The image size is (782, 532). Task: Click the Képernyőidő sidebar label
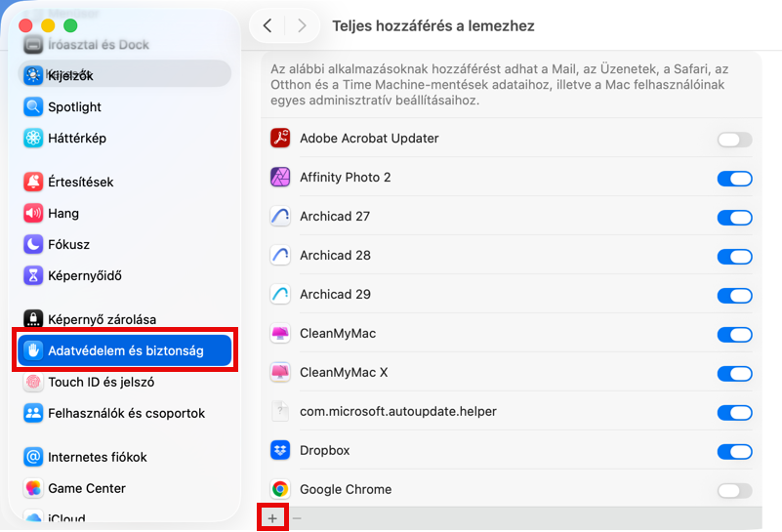(x=85, y=275)
